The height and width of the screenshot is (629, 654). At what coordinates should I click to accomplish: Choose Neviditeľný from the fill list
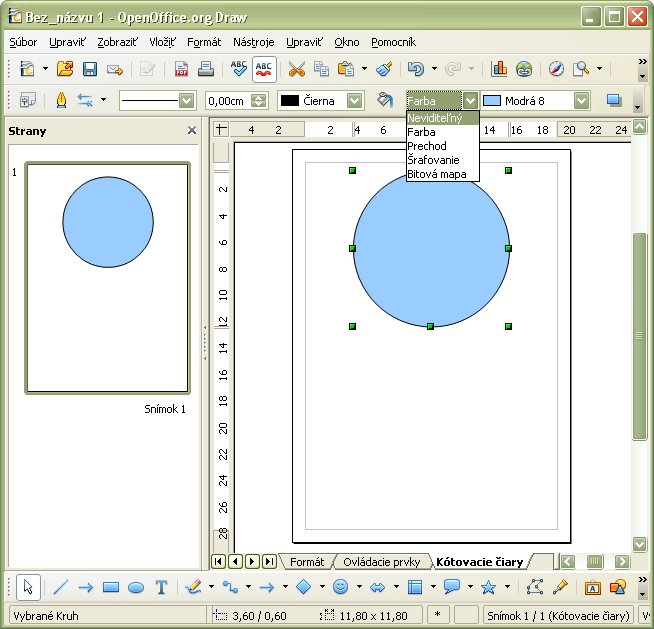pos(443,118)
